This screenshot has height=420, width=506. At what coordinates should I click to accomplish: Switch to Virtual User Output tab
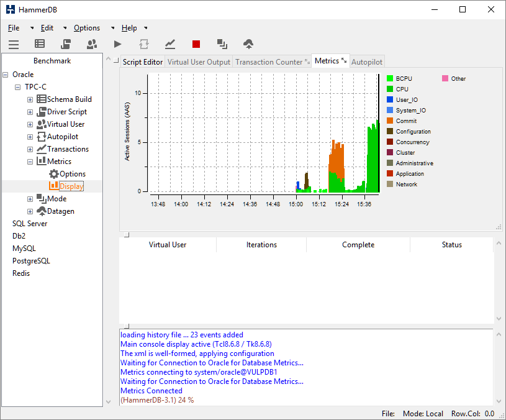(x=199, y=62)
